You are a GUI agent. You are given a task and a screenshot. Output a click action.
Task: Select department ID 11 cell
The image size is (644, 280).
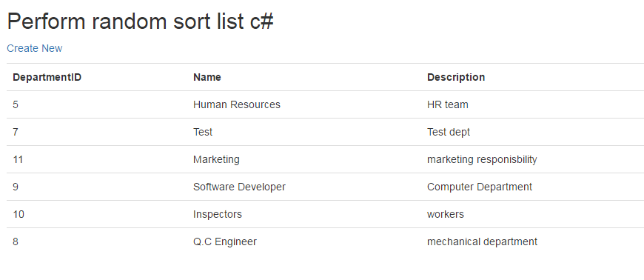18,159
